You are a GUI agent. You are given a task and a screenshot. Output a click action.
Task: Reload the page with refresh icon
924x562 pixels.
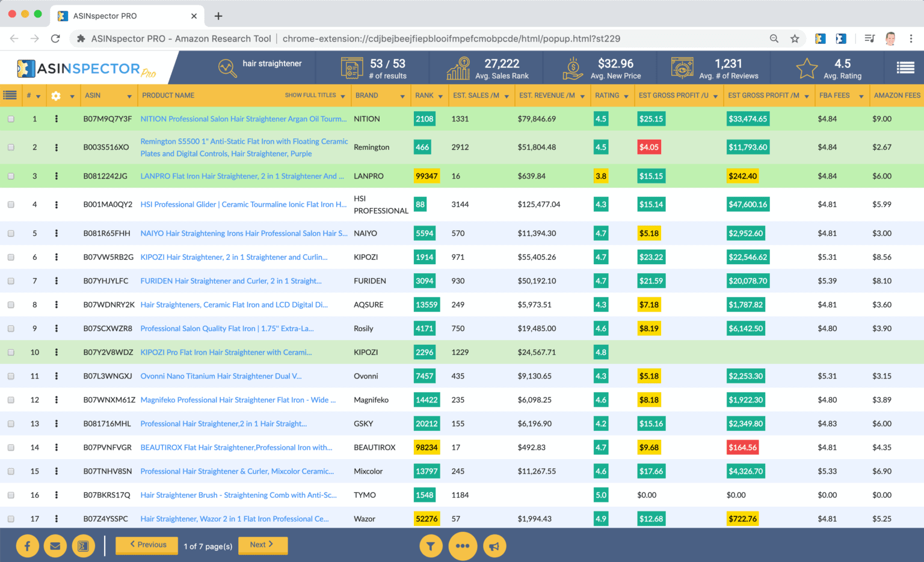coord(55,39)
